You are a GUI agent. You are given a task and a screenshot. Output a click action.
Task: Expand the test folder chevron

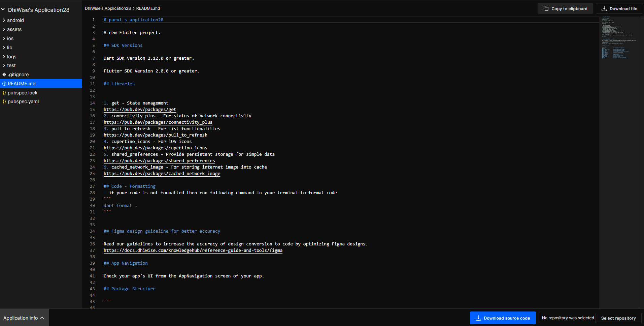click(4, 65)
